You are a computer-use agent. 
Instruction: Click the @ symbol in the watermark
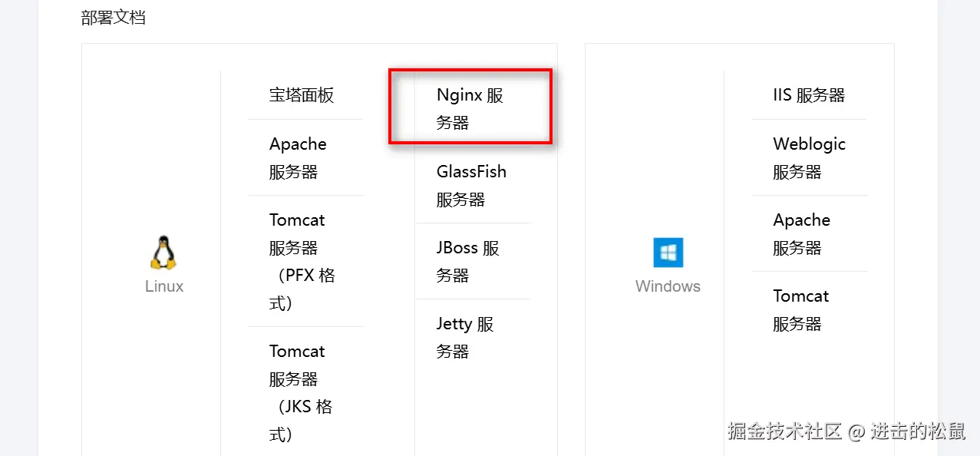pos(856,431)
